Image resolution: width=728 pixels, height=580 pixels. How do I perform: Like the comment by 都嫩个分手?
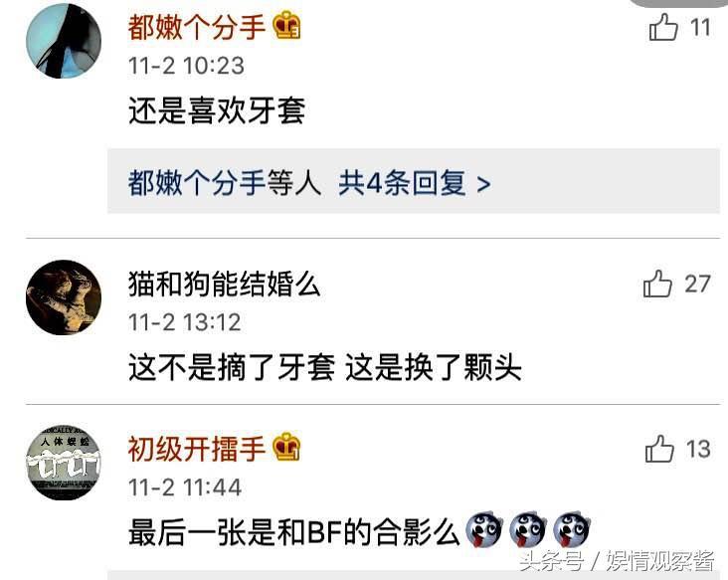[663, 27]
